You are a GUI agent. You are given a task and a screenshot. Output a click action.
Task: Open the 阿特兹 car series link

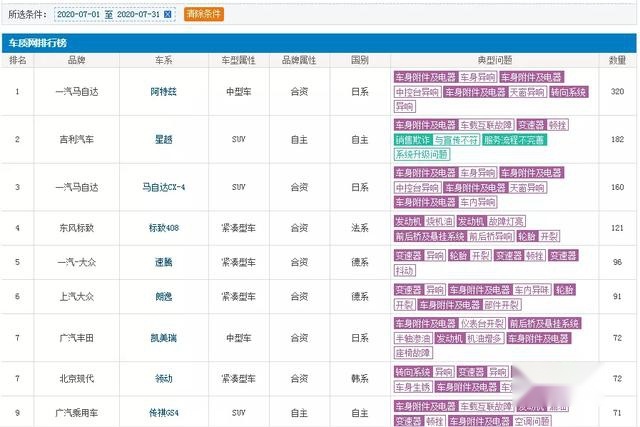coord(164,92)
